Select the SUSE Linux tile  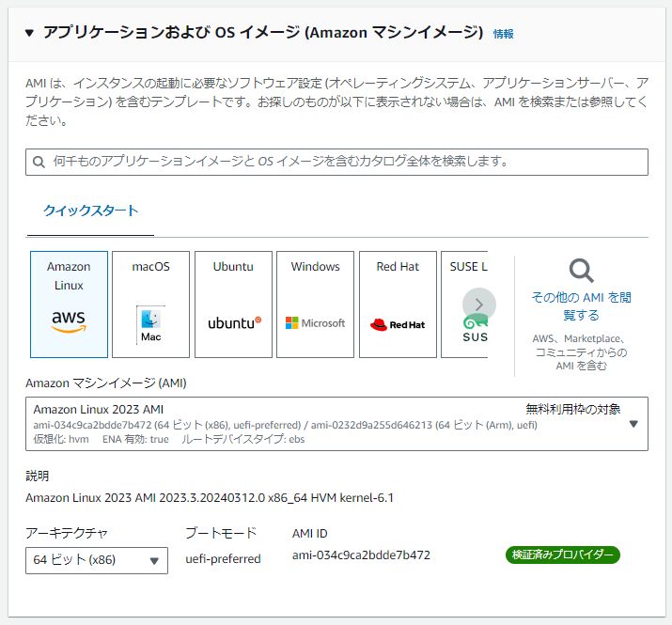point(464,305)
